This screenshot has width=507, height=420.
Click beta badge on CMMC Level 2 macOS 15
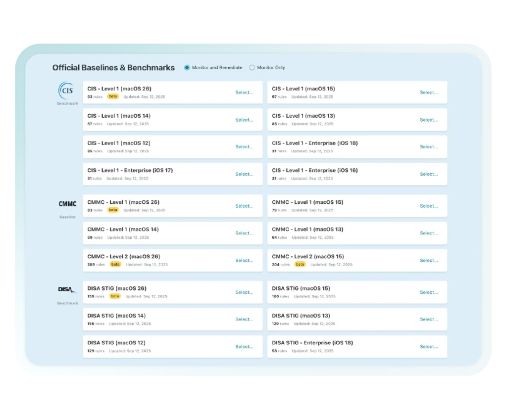pos(300,264)
